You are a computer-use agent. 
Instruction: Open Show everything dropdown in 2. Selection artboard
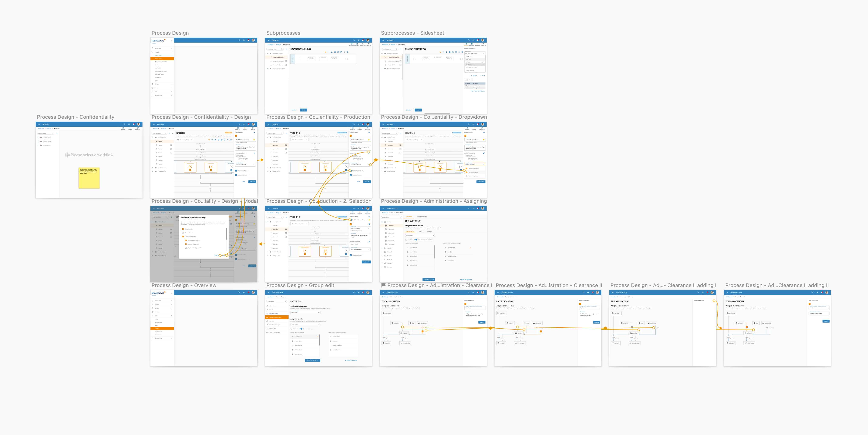click(299, 224)
